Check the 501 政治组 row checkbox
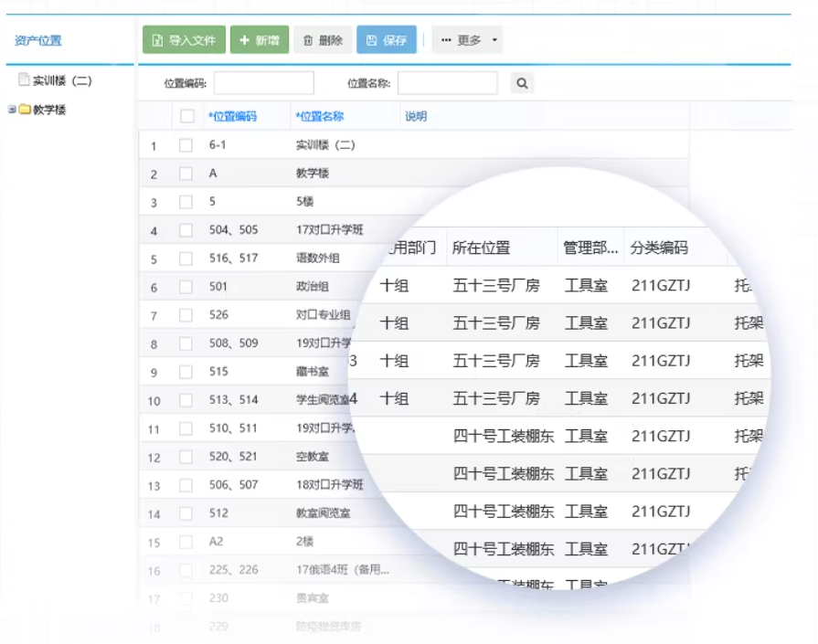 pos(186,287)
